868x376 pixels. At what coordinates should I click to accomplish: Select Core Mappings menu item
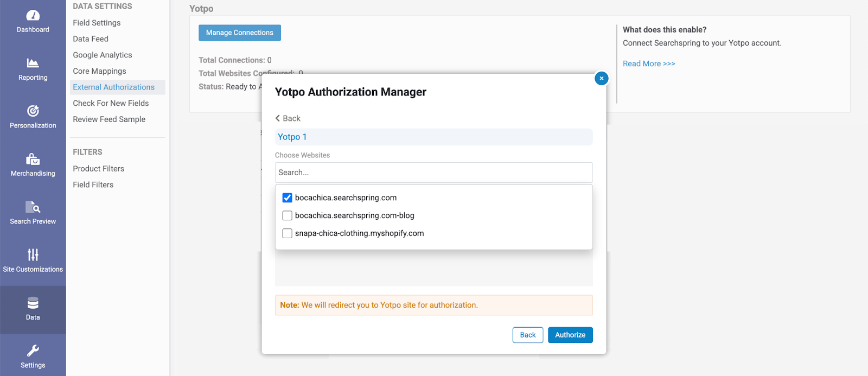pyautogui.click(x=99, y=71)
